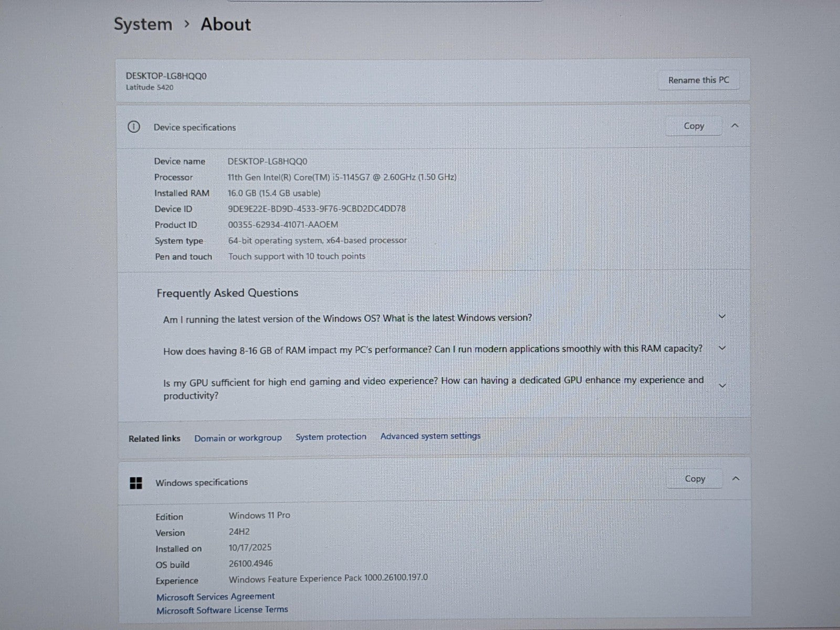Expand the 8-16 GB RAM FAQ chevron
The width and height of the screenshot is (840, 630).
coord(722,348)
